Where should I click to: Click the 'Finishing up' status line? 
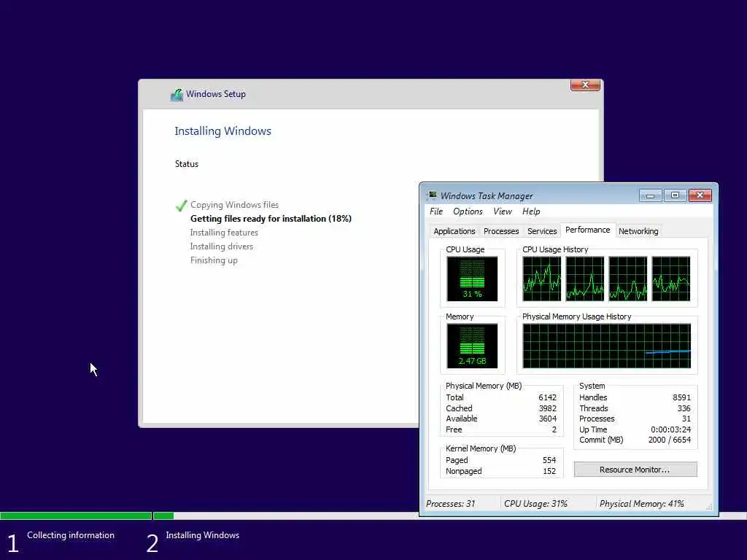[214, 260]
